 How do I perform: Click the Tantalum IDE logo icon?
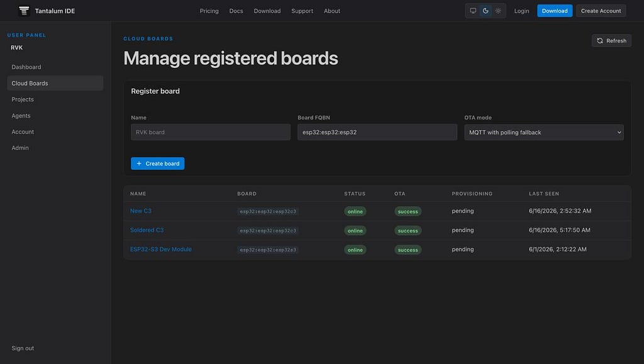[25, 11]
